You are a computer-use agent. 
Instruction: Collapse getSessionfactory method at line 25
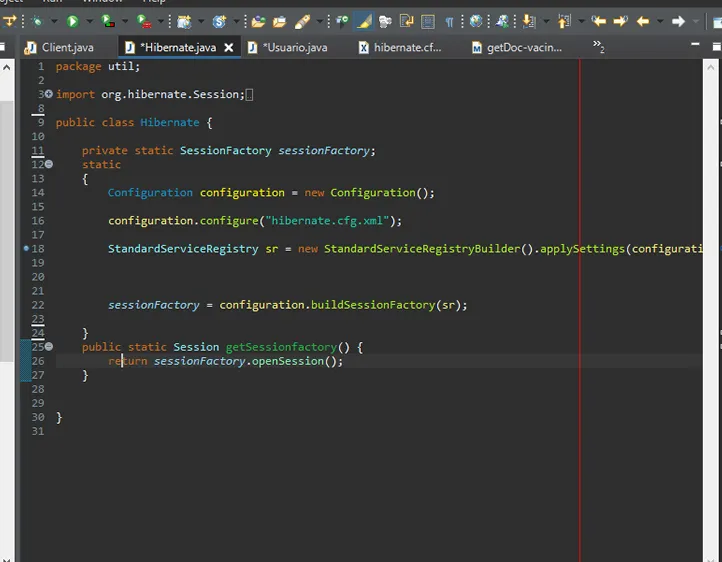coord(48,347)
